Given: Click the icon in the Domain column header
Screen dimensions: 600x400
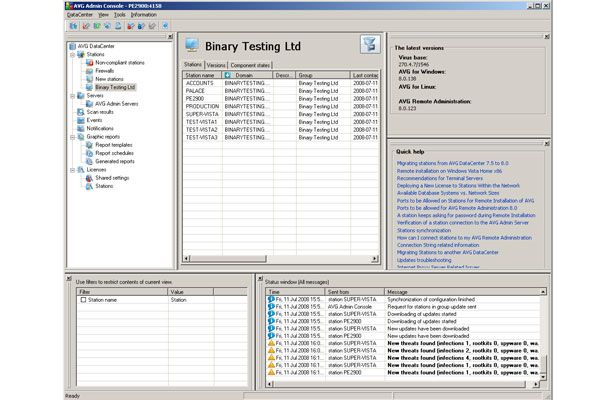Looking at the screenshot, I should point(227,75).
